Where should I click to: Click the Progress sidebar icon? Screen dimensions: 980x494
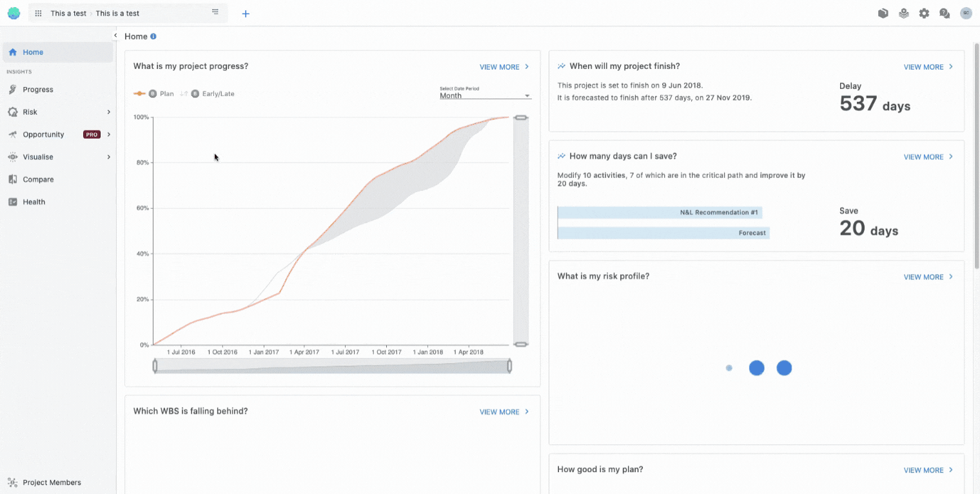tap(13, 90)
